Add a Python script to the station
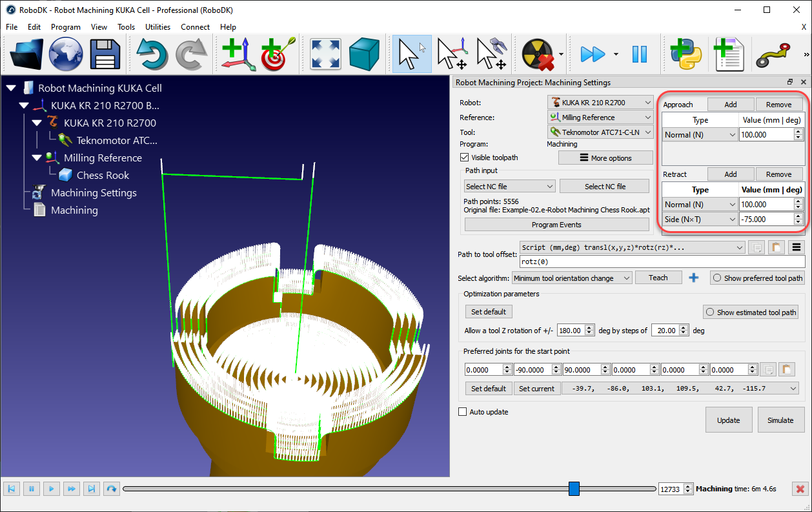Viewport: 812px width, 512px height. [686, 54]
